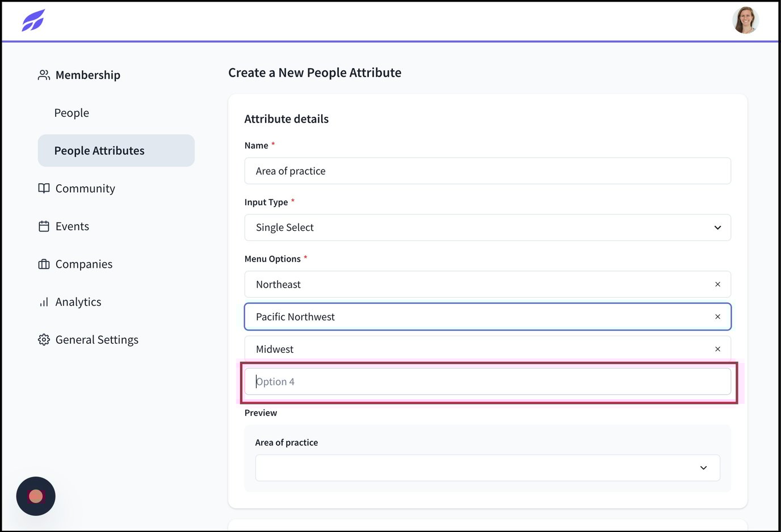781x532 pixels.
Task: Switch to the People Attributes section
Action: 99,150
